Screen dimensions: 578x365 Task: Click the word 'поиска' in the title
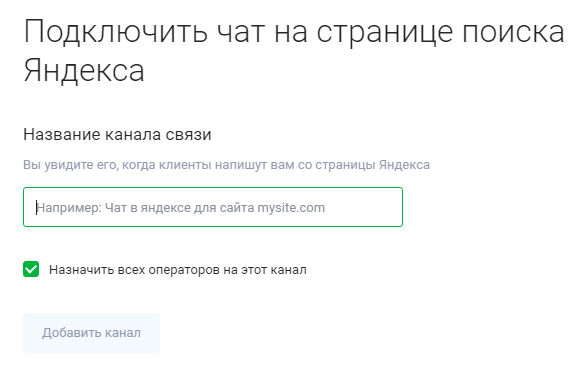[513, 32]
